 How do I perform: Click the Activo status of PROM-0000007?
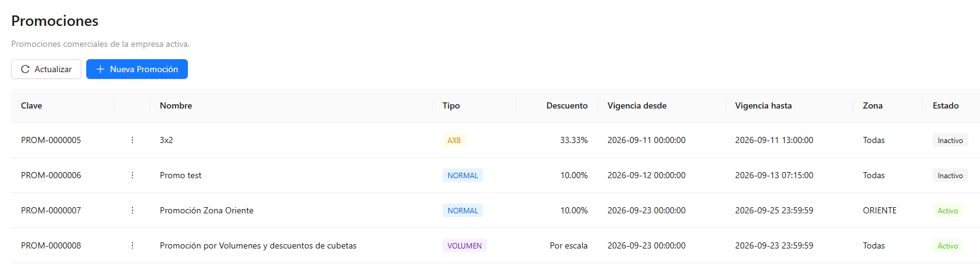947,210
